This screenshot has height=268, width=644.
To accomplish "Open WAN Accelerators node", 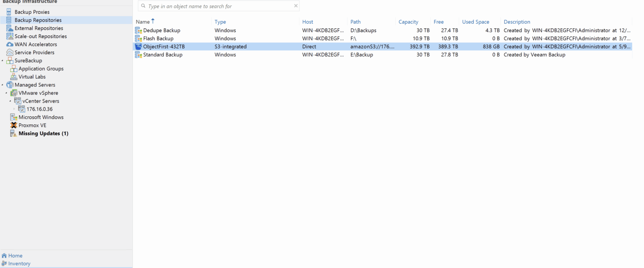I will (x=36, y=44).
